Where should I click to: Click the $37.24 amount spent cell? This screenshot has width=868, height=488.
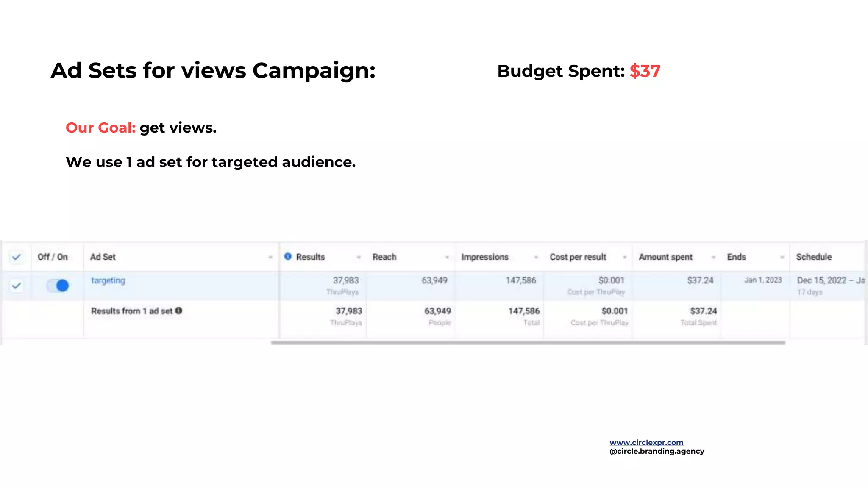point(700,280)
